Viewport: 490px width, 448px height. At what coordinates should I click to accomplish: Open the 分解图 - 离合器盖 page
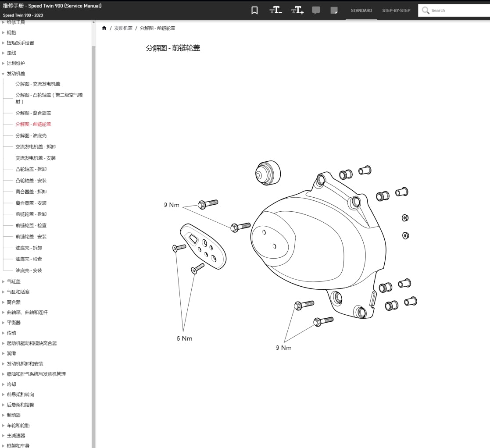33,113
